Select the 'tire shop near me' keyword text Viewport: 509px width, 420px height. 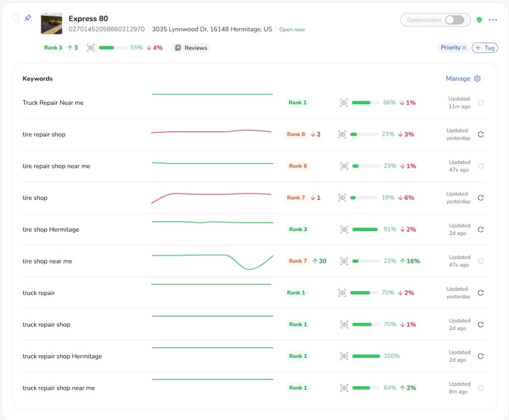pyautogui.click(x=47, y=261)
